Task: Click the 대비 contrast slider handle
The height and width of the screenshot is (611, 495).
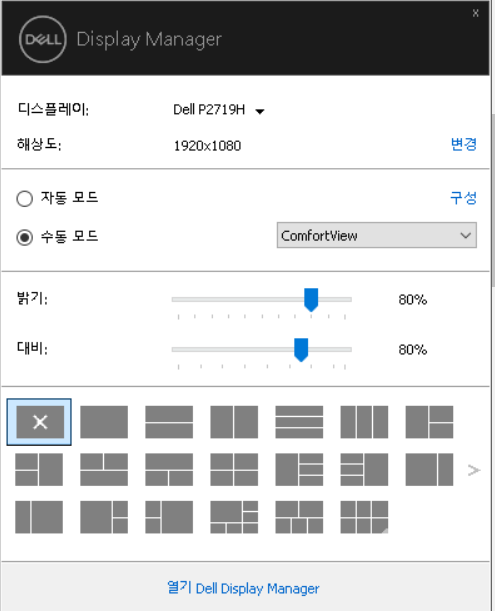Action: click(x=301, y=350)
